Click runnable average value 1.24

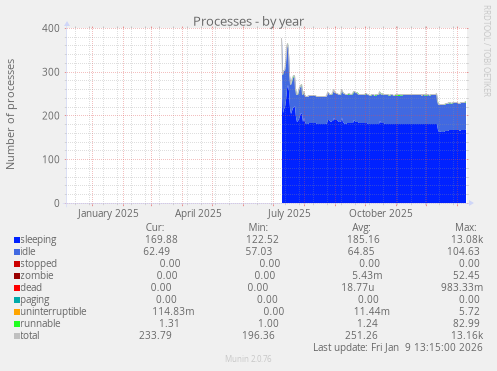367,323
